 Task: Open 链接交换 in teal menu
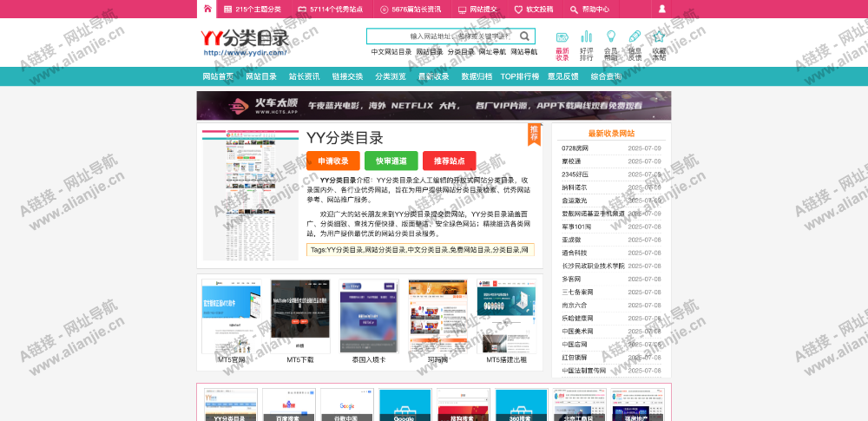(x=348, y=76)
